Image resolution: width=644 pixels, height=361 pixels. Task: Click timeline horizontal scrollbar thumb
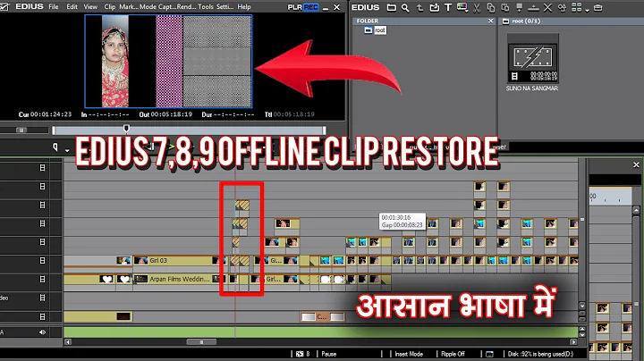coord(201,341)
